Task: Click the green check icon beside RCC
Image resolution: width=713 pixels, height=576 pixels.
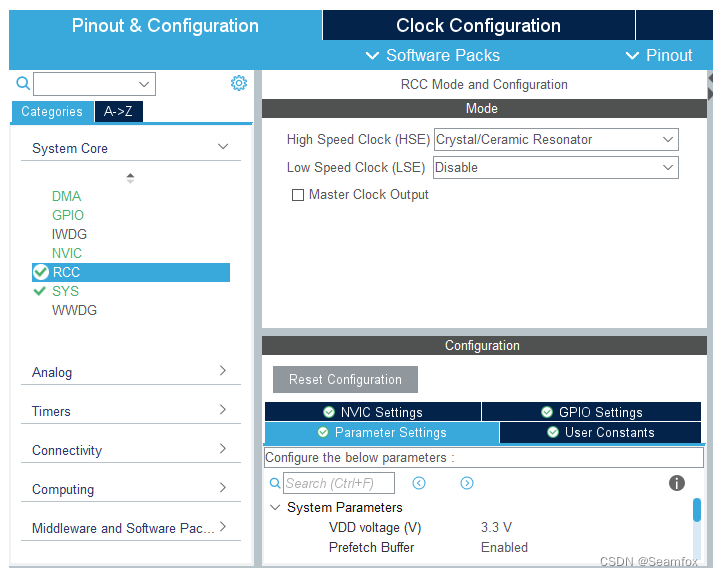Action: [x=41, y=272]
